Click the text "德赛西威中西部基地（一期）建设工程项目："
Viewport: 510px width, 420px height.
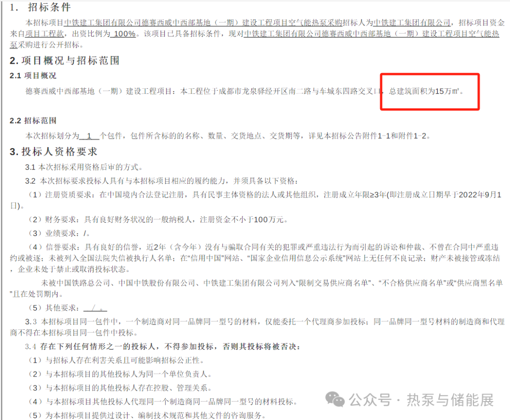pos(102,92)
